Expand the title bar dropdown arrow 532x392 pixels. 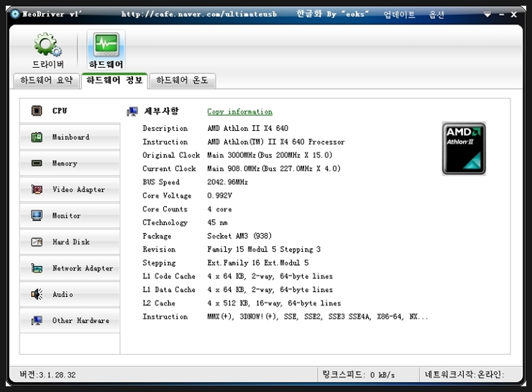(487, 14)
